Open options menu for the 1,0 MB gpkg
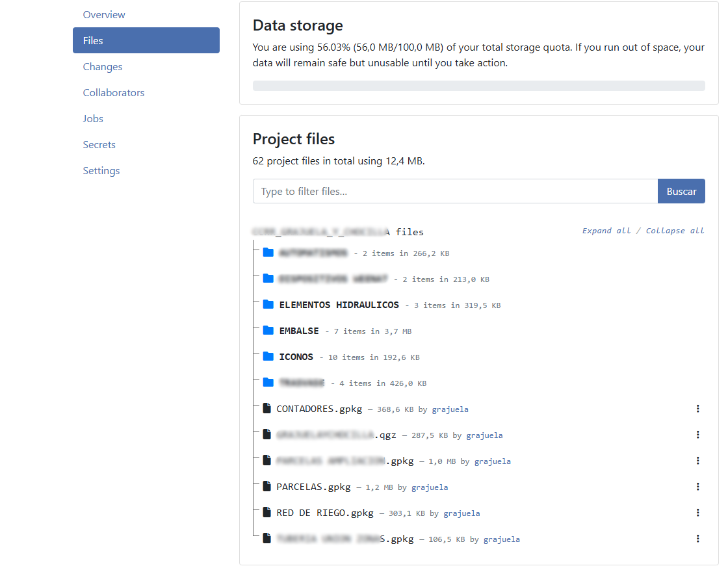This screenshot has width=728, height=566. click(697, 461)
